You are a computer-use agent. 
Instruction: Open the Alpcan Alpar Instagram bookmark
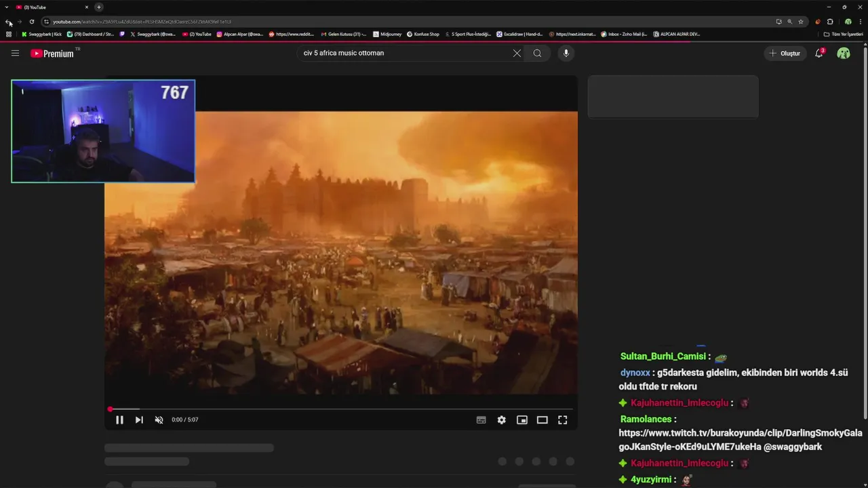[x=239, y=34]
